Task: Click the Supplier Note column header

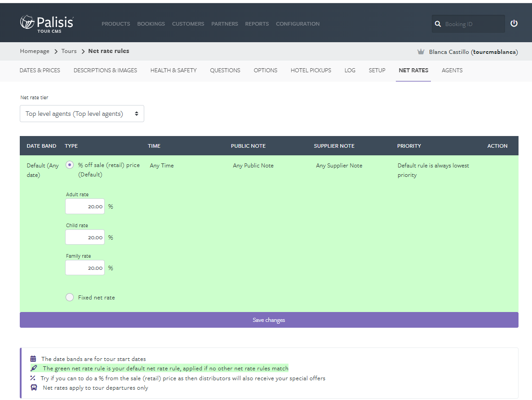Action: [x=334, y=146]
